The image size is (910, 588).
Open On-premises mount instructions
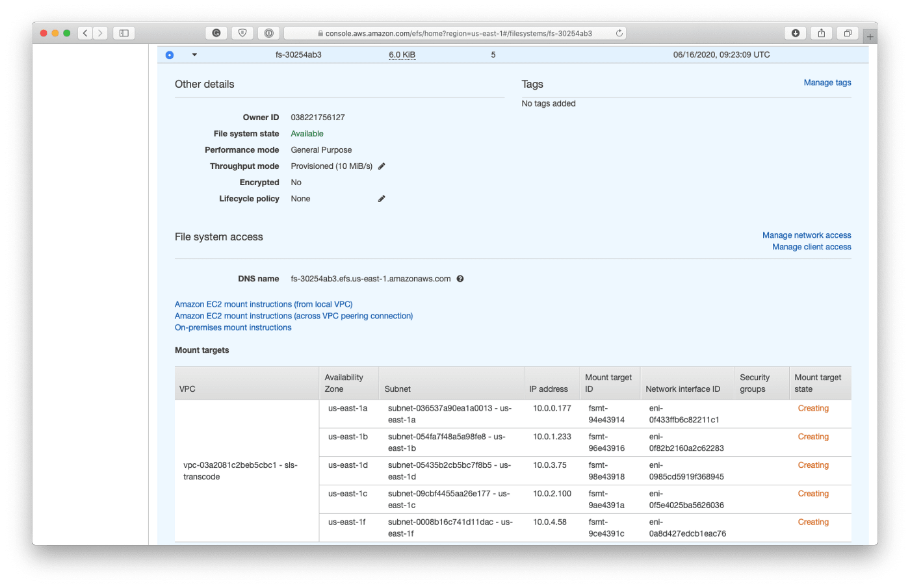pyautogui.click(x=233, y=327)
